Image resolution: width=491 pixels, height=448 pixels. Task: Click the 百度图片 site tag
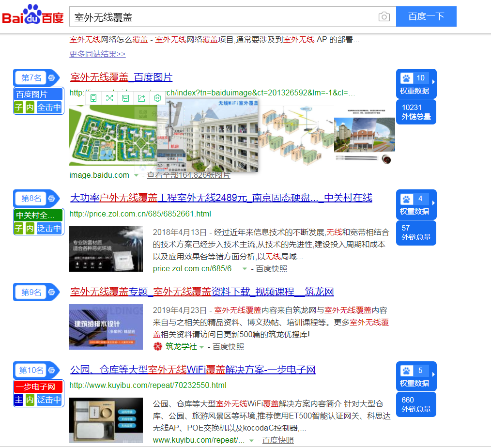click(39, 94)
